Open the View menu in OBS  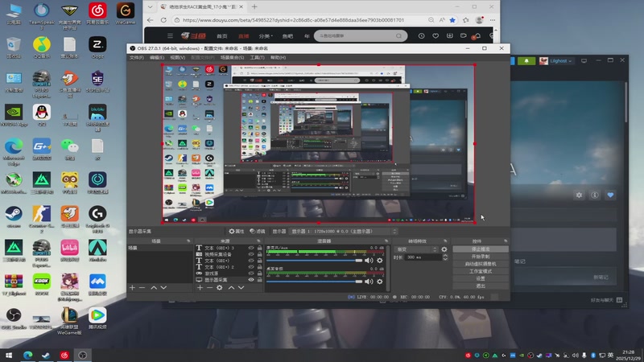click(x=177, y=57)
